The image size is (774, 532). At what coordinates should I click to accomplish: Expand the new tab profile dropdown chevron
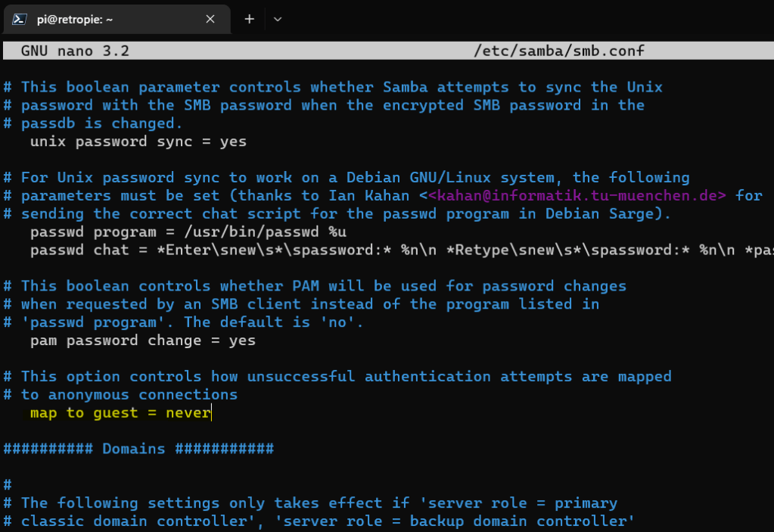pos(278,19)
